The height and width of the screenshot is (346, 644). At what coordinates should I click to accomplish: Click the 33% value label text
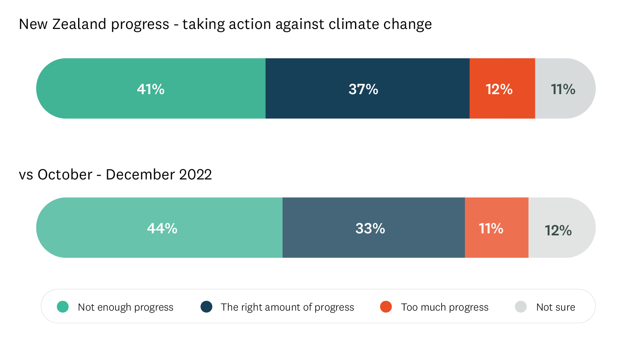pos(370,229)
